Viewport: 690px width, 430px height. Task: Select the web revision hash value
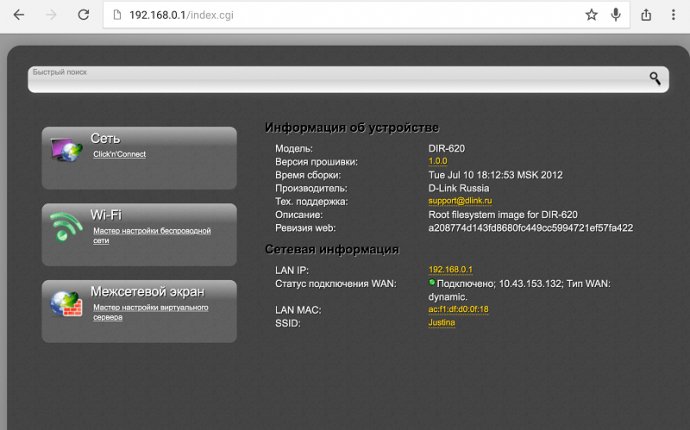[531, 228]
